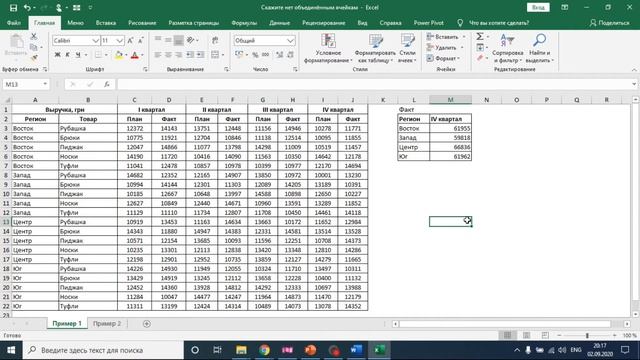Expand the Name Box dropdown arrow
The height and width of the screenshot is (360, 640).
45,84
